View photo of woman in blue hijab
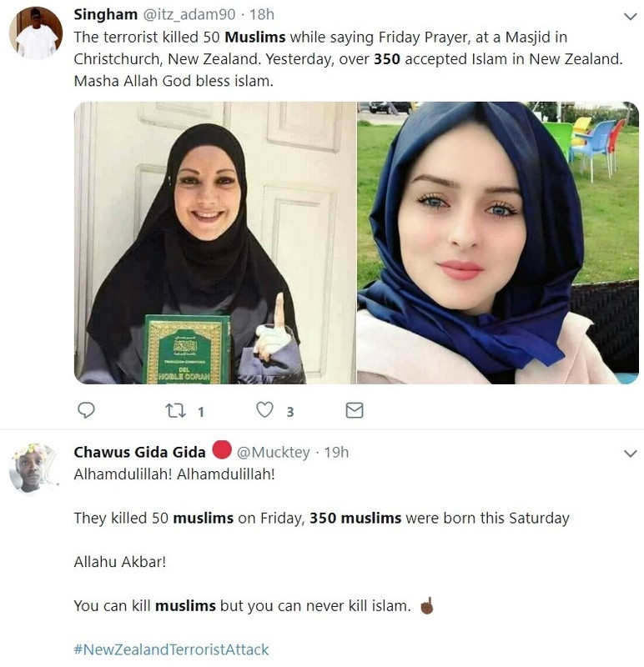644x667 pixels. click(498, 243)
